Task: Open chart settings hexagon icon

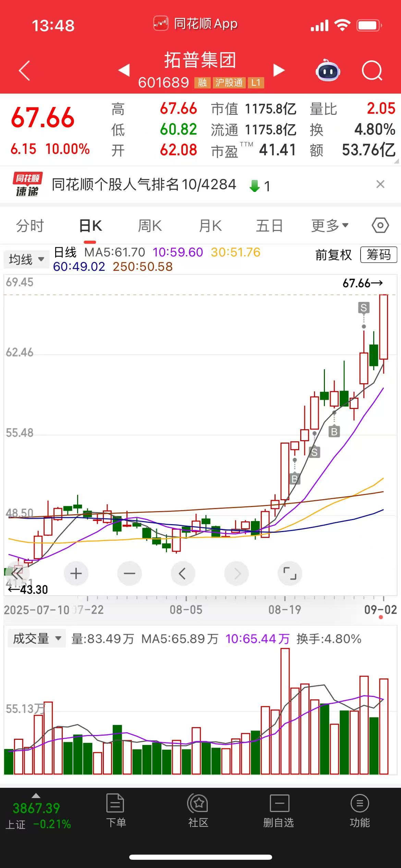Action: pyautogui.click(x=380, y=226)
